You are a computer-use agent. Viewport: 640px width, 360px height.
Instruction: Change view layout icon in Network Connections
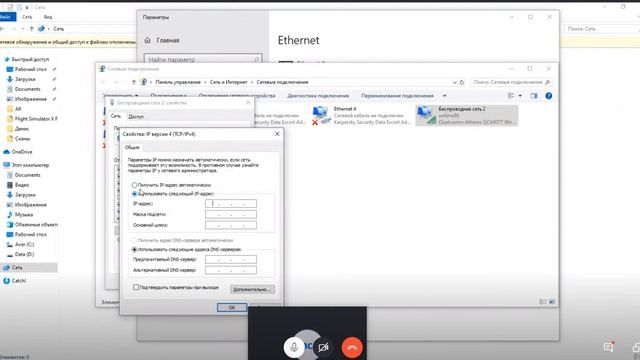click(511, 96)
